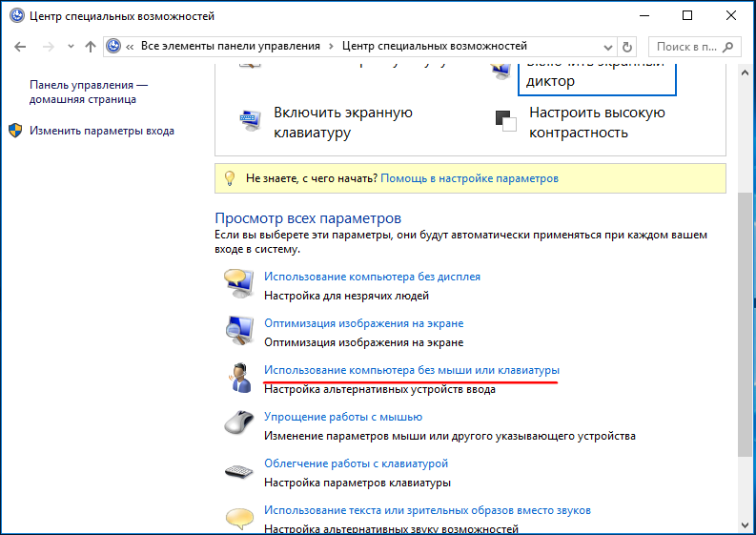The width and height of the screenshot is (756, 535).
Task: Click 'Изменение параметров мыши или другого указывающего устройства'
Action: 450,436
